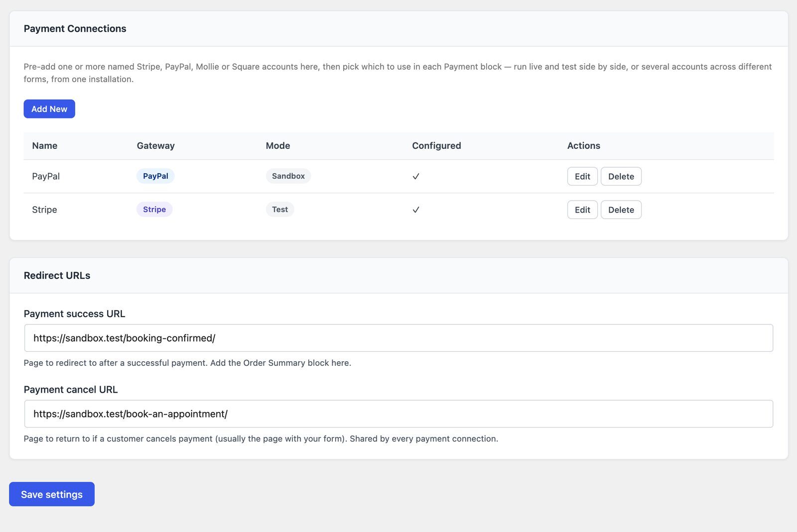Image resolution: width=797 pixels, height=532 pixels.
Task: Click the Stripe name cell
Action: pos(44,210)
